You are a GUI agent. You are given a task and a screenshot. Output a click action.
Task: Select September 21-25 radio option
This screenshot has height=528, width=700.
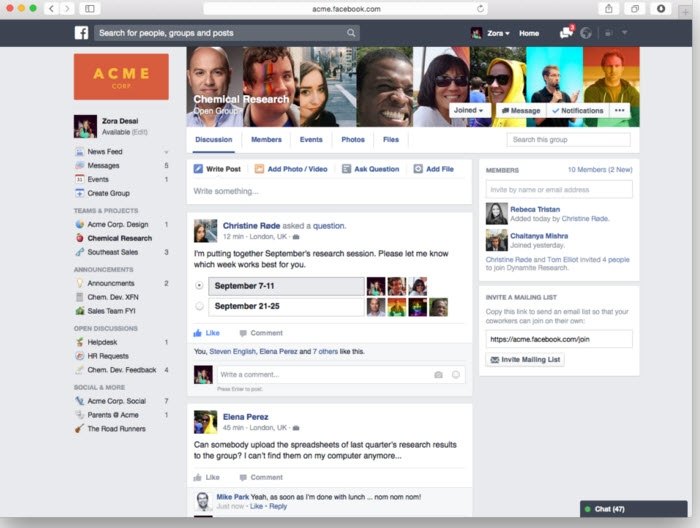click(199, 306)
